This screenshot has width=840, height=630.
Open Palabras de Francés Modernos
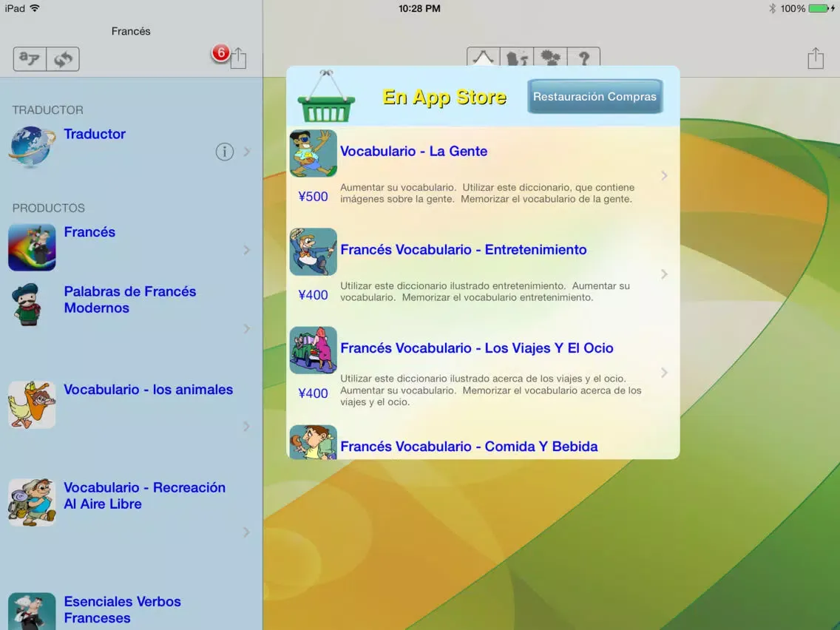click(x=130, y=299)
